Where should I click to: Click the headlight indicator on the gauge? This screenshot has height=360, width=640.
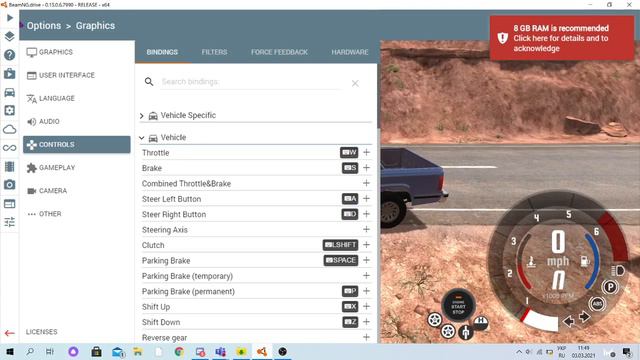coord(618,271)
